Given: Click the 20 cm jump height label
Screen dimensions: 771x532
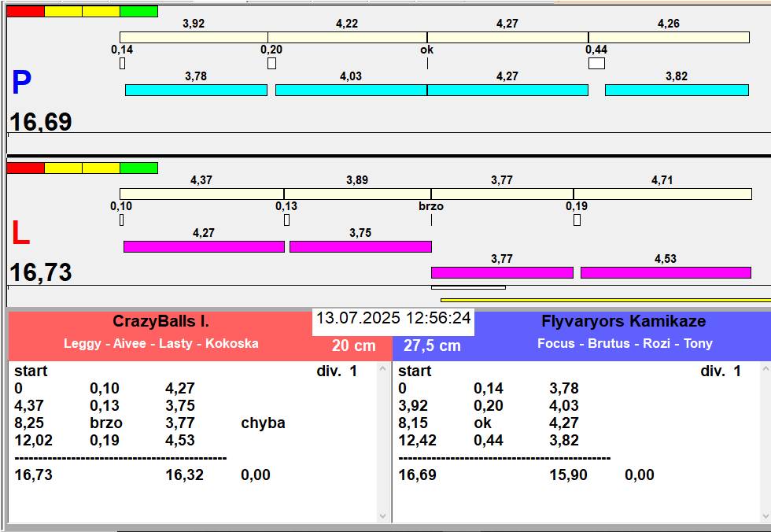Looking at the screenshot, I should click(353, 345).
